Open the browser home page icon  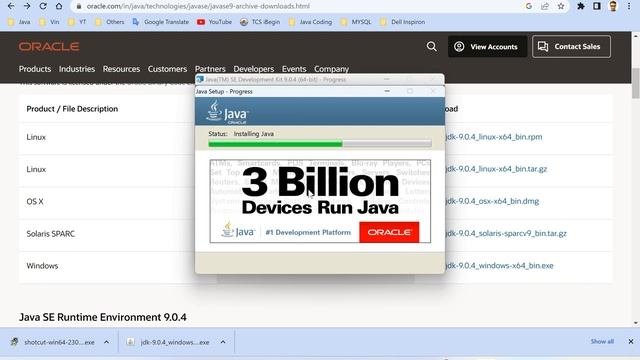[x=59, y=6]
